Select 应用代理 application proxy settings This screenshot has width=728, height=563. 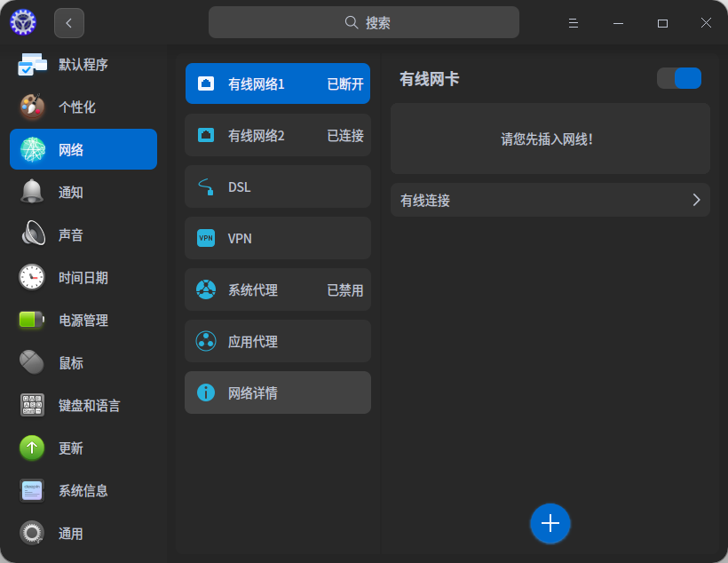[277, 341]
